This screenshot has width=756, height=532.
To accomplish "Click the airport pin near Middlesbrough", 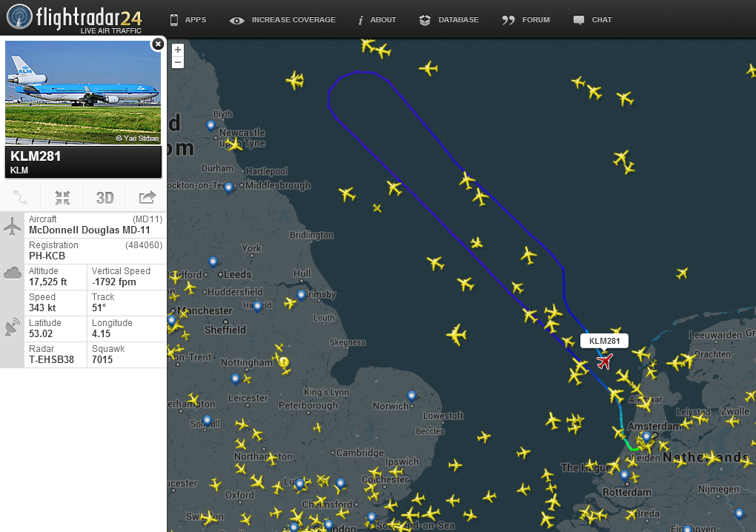I will click(228, 187).
